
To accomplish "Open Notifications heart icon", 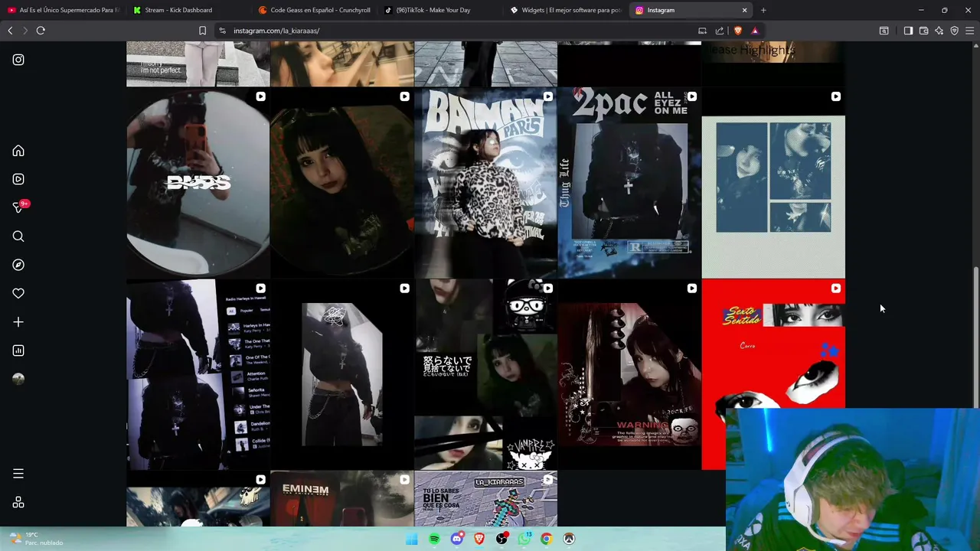I will click(x=18, y=293).
